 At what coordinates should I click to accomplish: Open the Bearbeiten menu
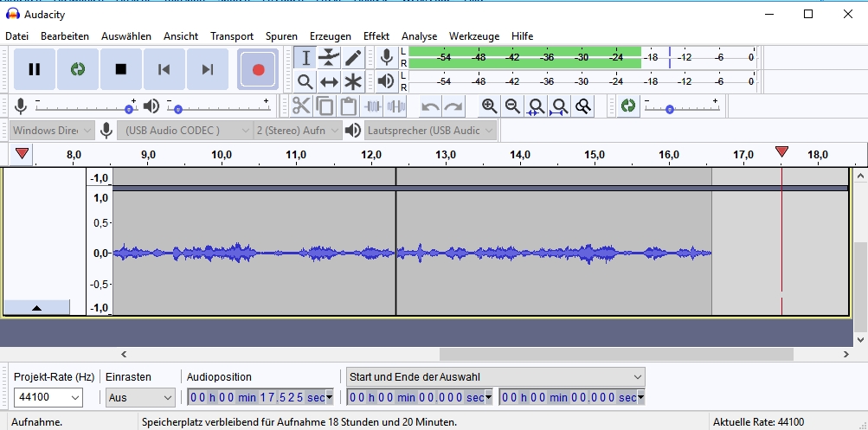coord(65,36)
